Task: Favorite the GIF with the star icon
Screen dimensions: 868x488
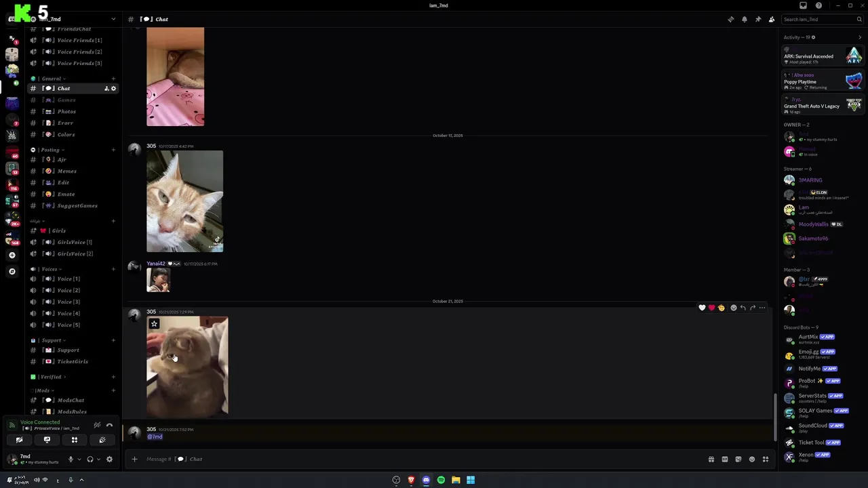Action: tap(154, 324)
